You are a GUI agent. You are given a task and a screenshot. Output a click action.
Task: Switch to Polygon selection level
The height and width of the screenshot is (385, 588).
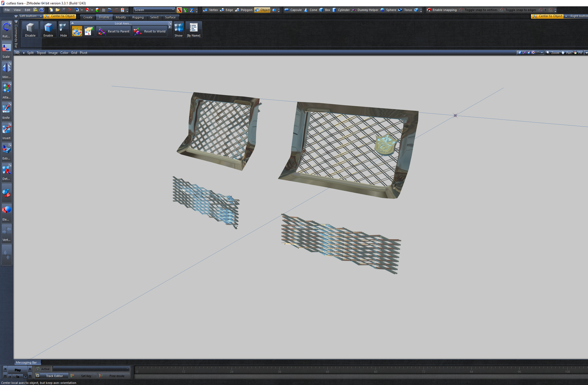[x=244, y=10]
